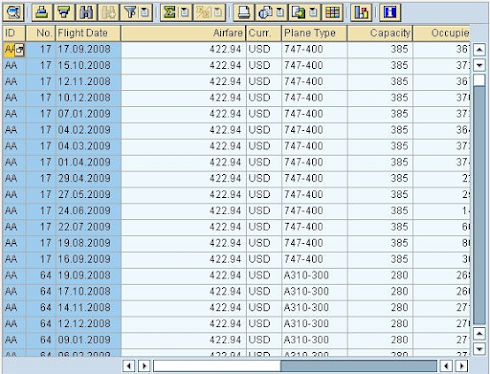Select the Occupied column header
Image resolution: width=490 pixels, height=374 pixels.
[442, 33]
